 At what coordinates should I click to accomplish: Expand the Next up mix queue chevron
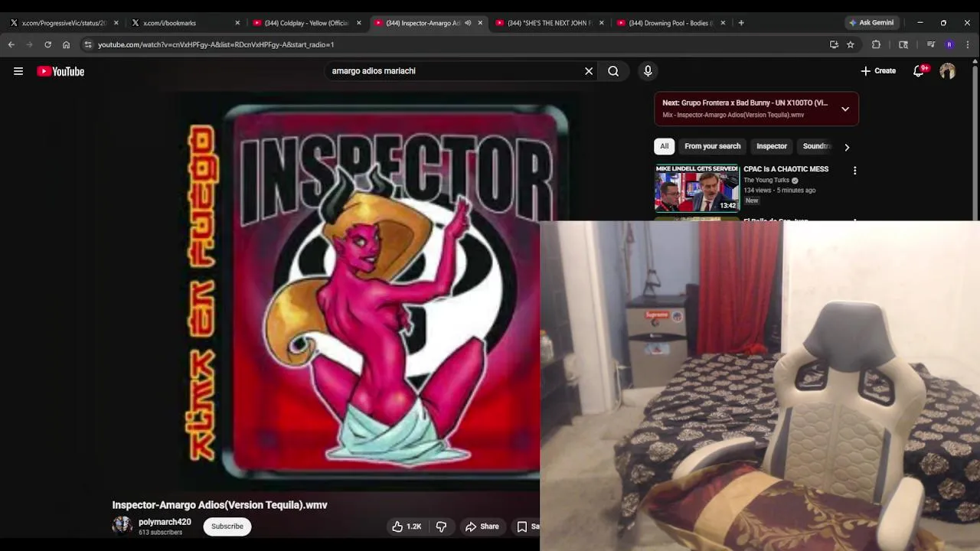pos(845,109)
